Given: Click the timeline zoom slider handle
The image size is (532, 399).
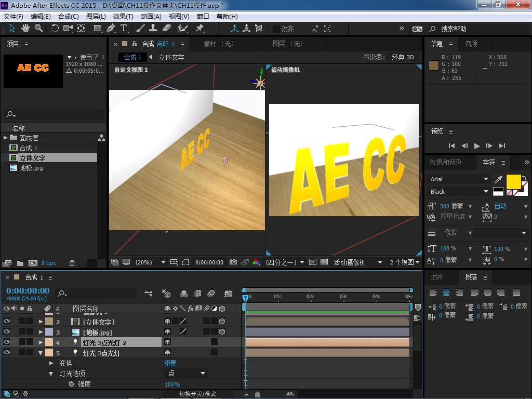Looking at the screenshot, I should pyautogui.click(x=258, y=394).
